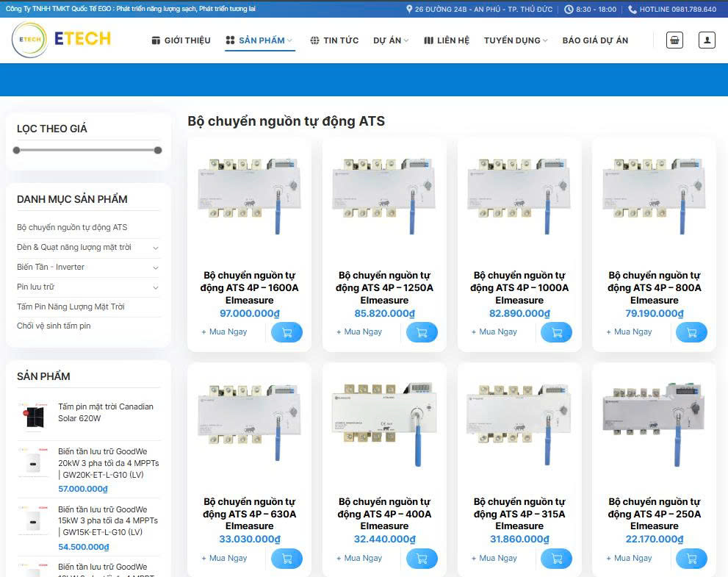Add ATS 4P – 1600A to cart

click(x=286, y=332)
